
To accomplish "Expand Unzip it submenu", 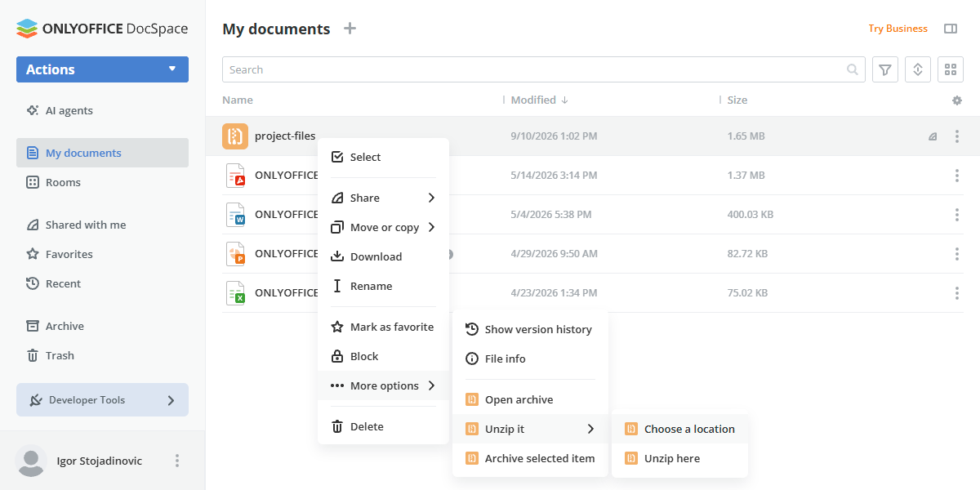I will [x=530, y=429].
